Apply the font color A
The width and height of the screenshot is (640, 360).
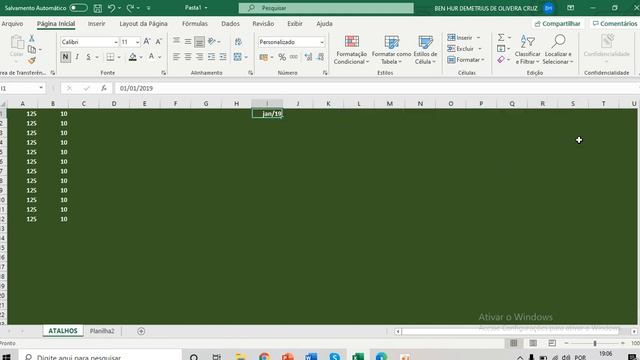click(151, 57)
